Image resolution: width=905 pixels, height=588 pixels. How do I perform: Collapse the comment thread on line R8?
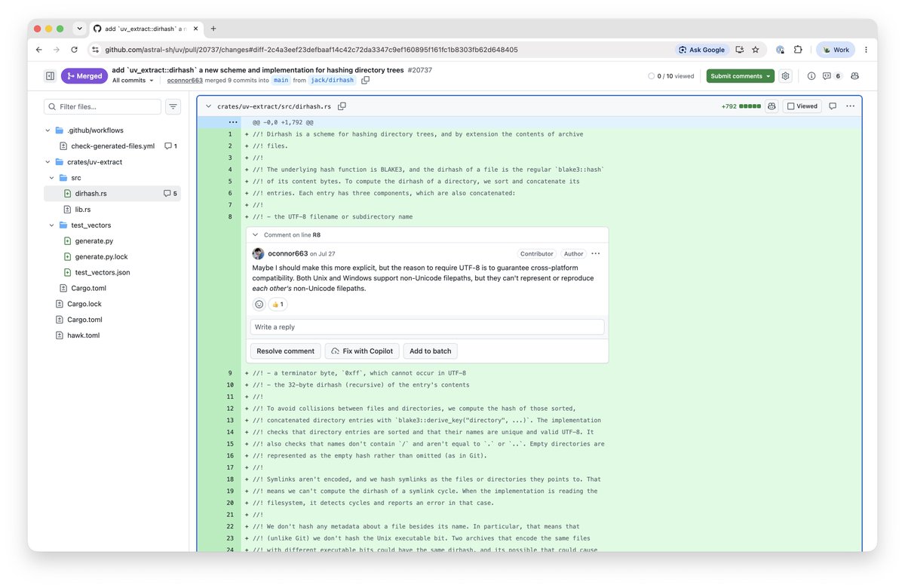coord(255,235)
